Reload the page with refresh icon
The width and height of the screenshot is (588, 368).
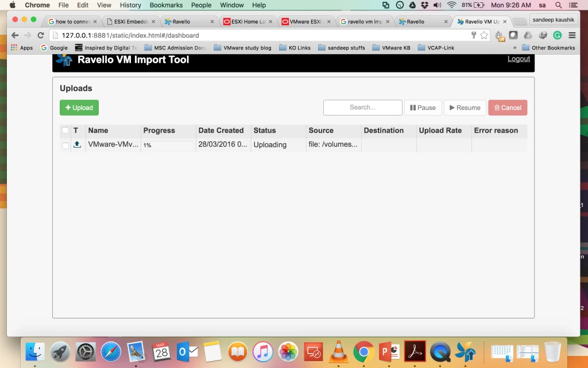[x=41, y=35]
